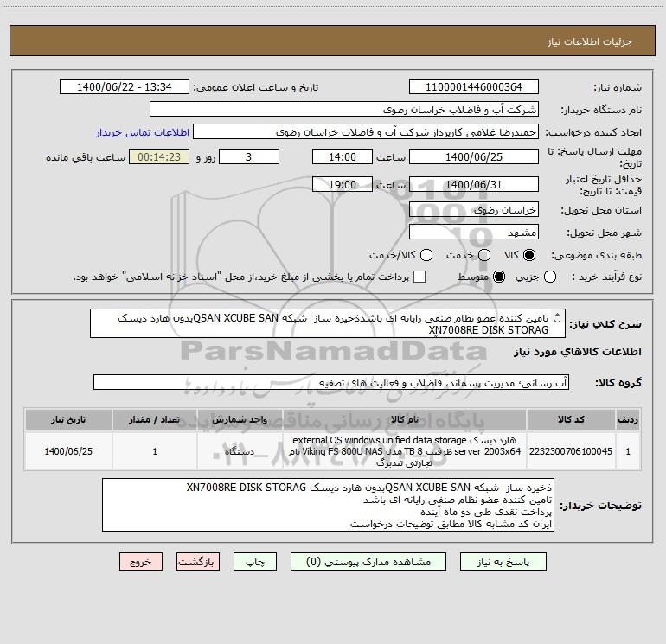Click the شرح کلی نیاز description box
The height and width of the screenshot is (644, 666).
click(328, 323)
